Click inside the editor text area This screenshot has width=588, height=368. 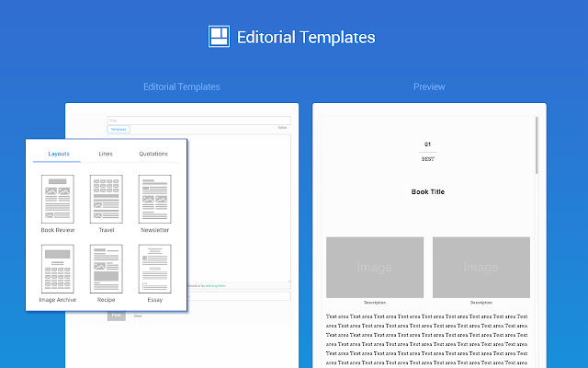239,209
